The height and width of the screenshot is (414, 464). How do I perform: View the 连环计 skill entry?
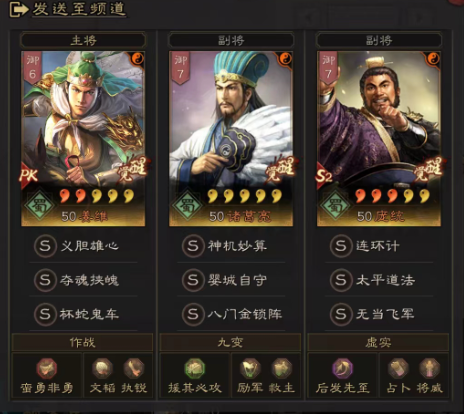379,246
